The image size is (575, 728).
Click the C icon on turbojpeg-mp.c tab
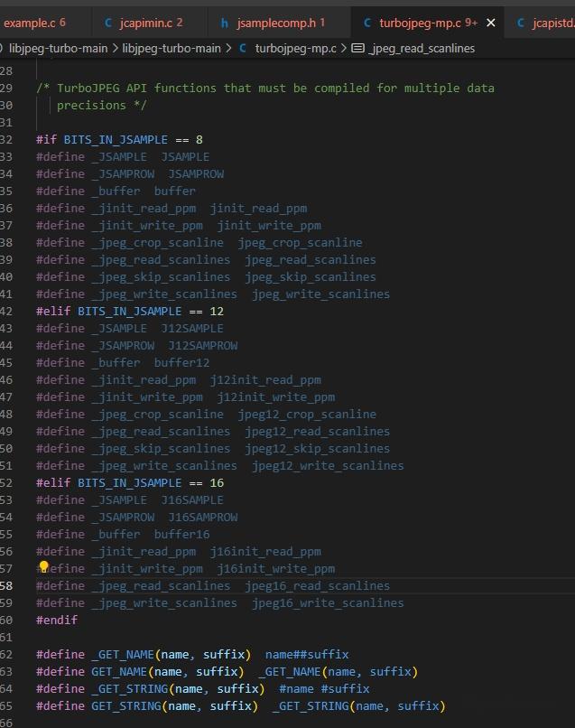(x=367, y=23)
